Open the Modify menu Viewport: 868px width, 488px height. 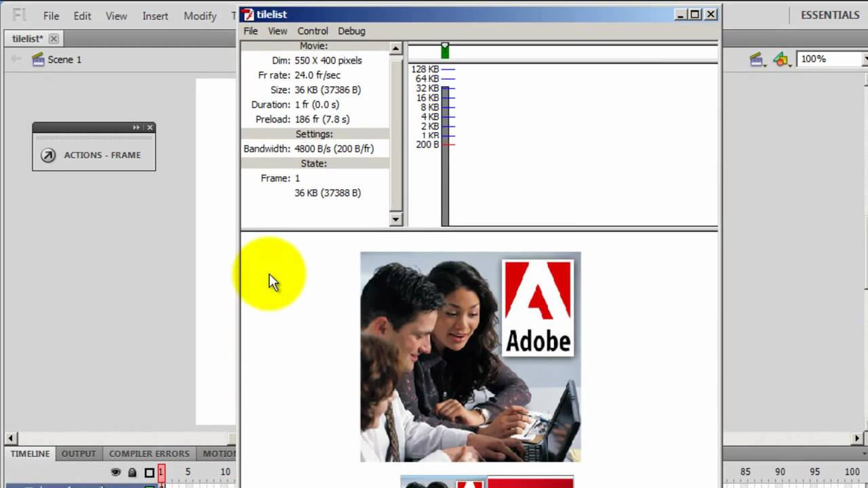(x=200, y=16)
